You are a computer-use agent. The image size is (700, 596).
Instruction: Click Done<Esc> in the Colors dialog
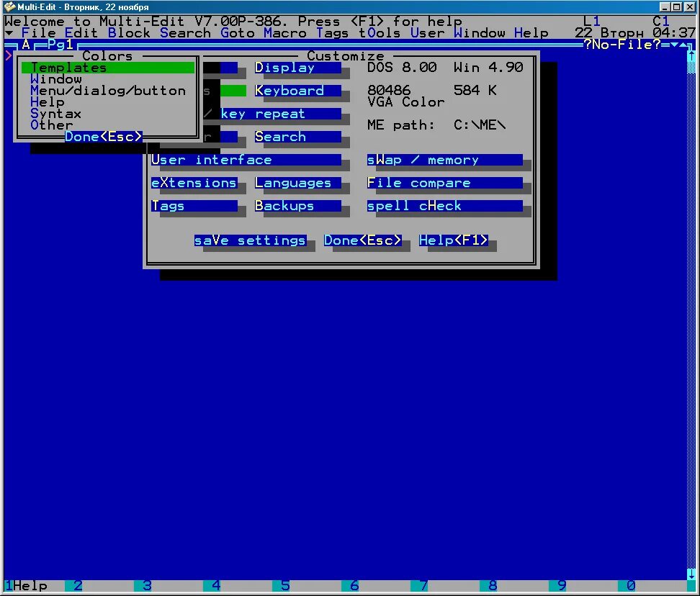(x=104, y=137)
